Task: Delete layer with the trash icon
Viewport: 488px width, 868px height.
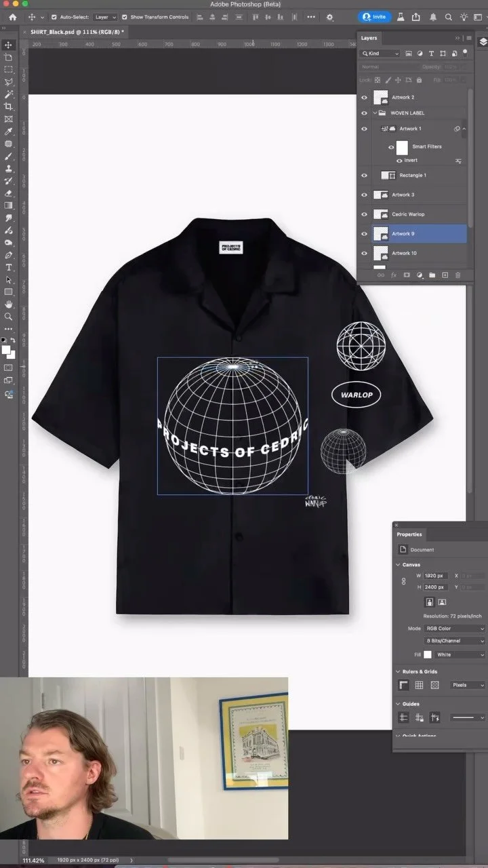Action: 457,275
